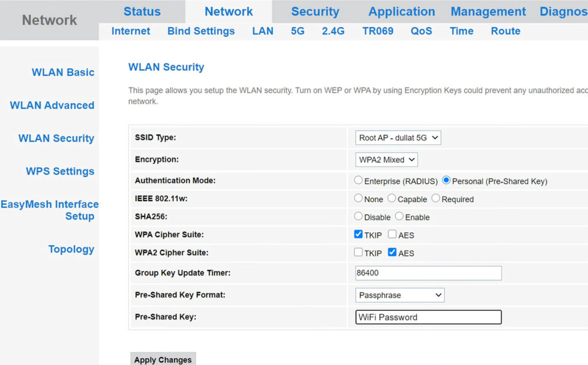
Task: Open the Pre-Shared Key Format dropdown
Action: coord(400,295)
